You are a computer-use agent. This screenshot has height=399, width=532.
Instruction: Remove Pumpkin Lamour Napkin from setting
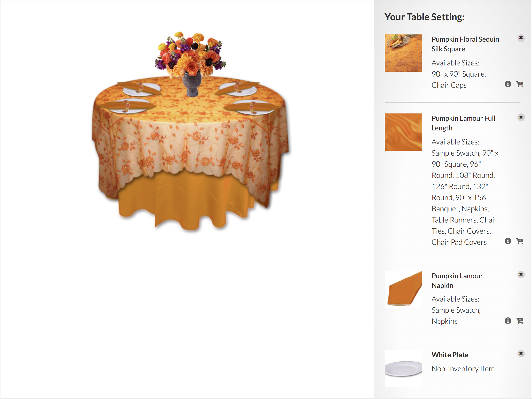click(521, 274)
